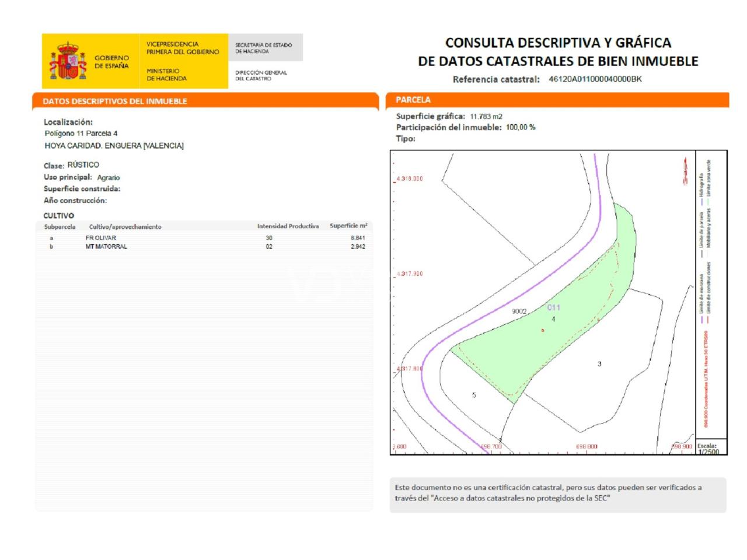
Task: Select subparcela b MT MATORRAL row
Action: coord(204,247)
